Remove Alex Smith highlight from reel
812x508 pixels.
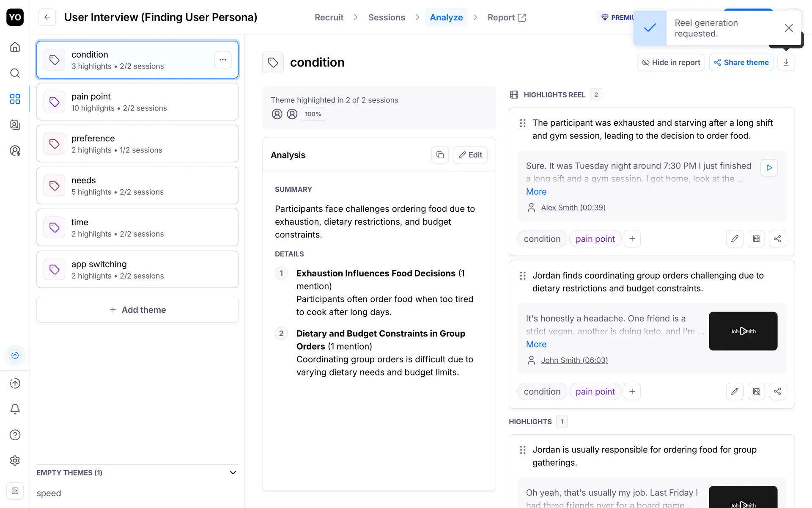point(756,239)
